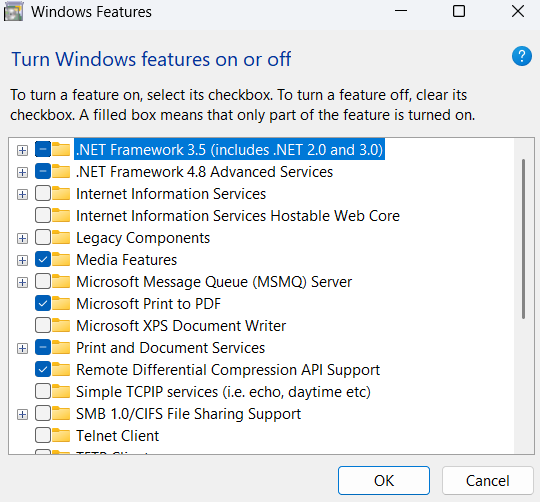Image resolution: width=540 pixels, height=502 pixels.
Task: Click the folder icon beside Telnet Client
Action: [61, 436]
